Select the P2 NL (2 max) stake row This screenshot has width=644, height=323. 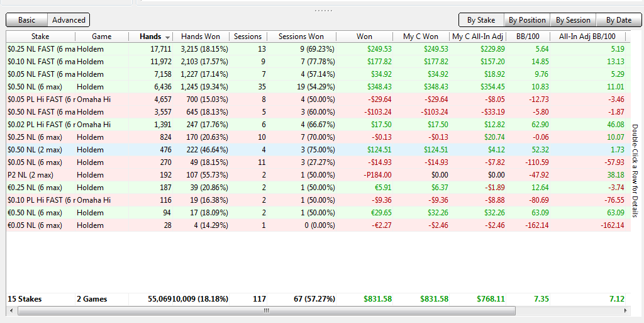[318, 174]
